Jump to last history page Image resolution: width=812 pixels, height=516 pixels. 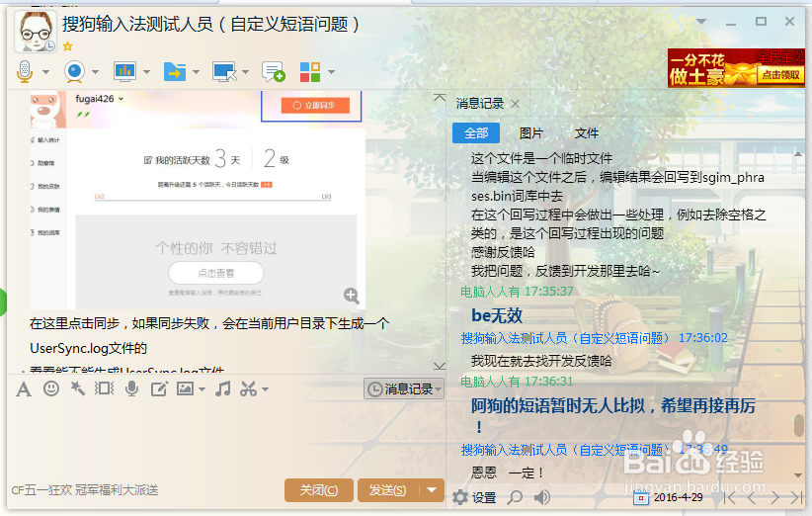pyautogui.click(x=796, y=498)
